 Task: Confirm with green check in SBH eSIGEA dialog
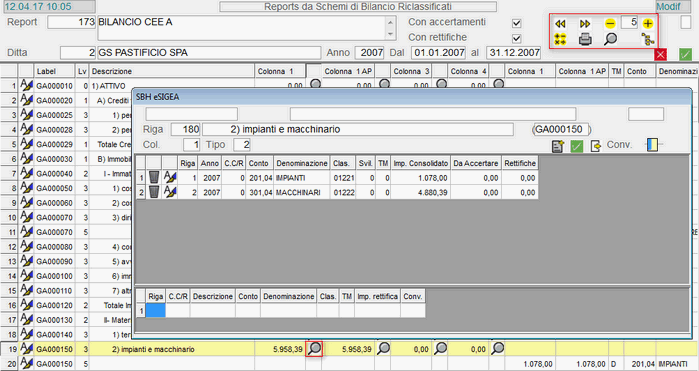(577, 146)
